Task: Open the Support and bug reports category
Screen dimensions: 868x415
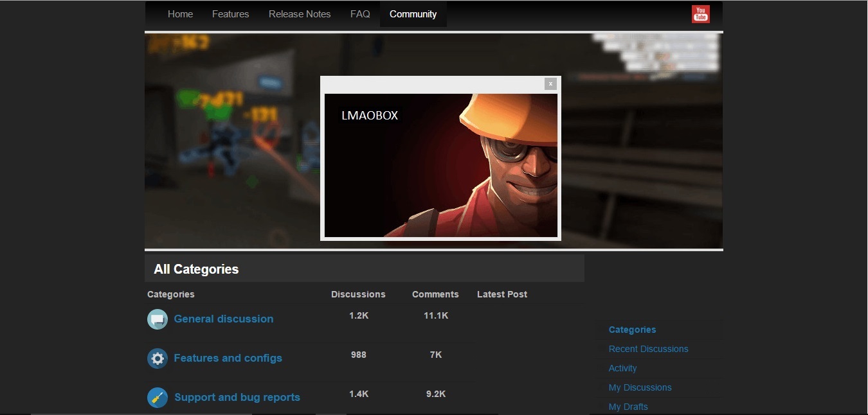Action: [237, 397]
